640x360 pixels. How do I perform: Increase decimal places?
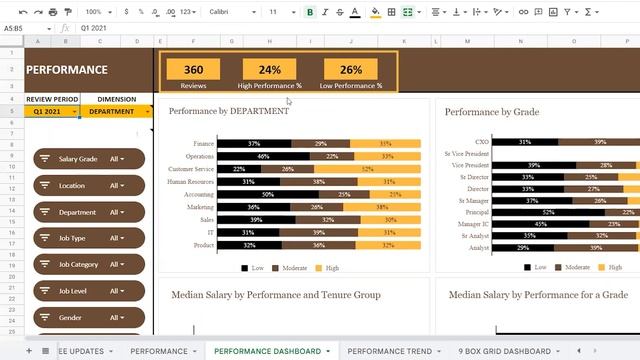coord(171,12)
